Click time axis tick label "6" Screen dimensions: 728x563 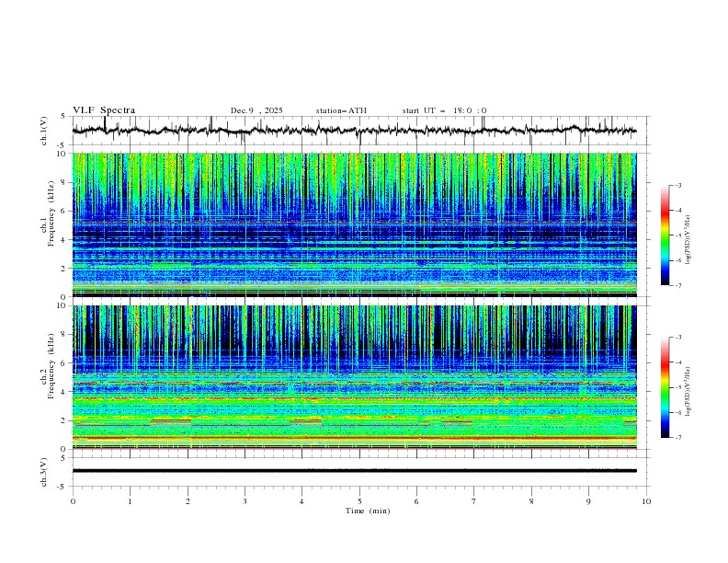point(416,501)
